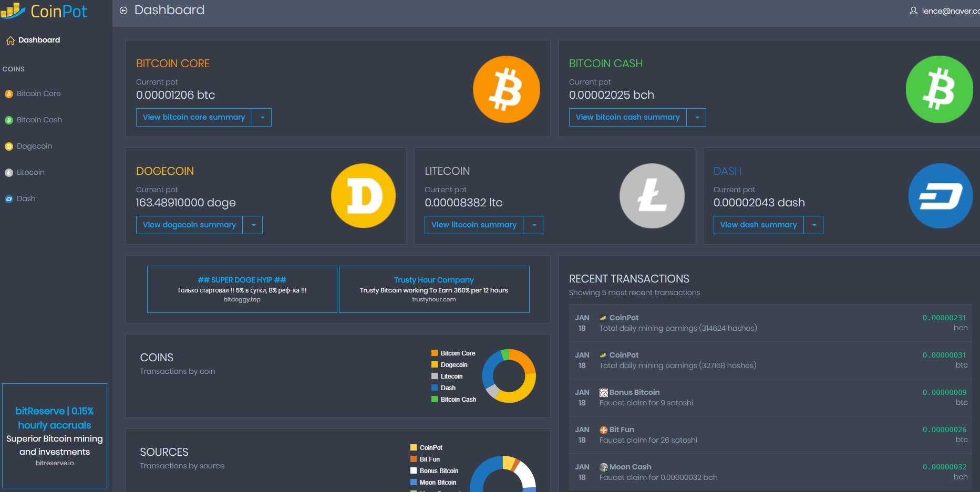Toggle Bitcoin Core legend swatch in Coins chart
Viewport: 980px width, 492px height.
click(x=435, y=353)
